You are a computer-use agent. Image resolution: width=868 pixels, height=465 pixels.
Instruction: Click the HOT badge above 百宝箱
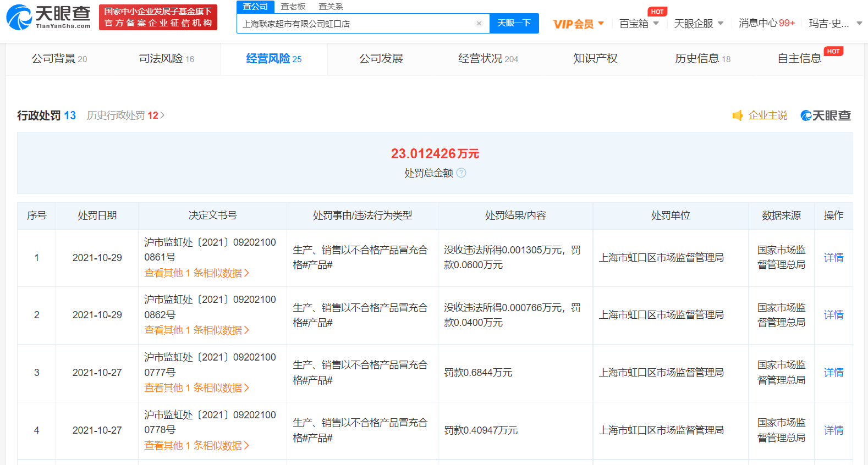657,12
